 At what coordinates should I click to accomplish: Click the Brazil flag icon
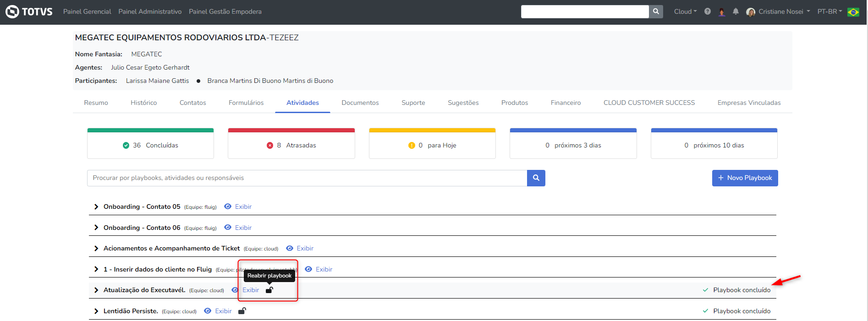853,12
